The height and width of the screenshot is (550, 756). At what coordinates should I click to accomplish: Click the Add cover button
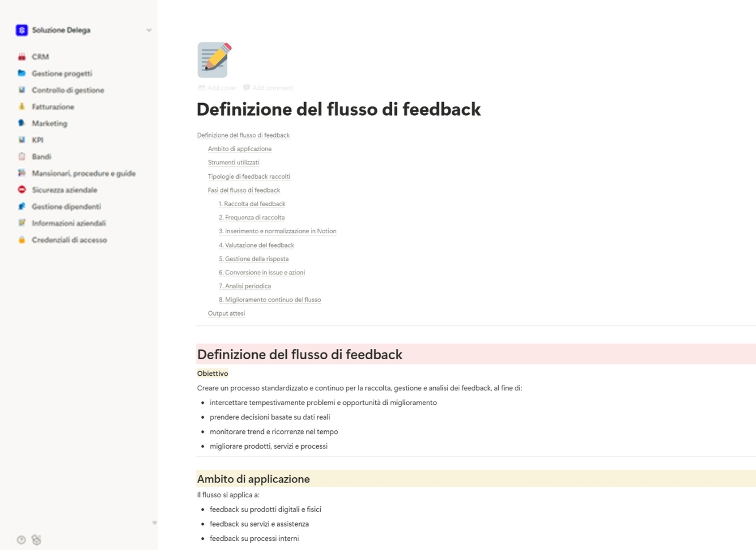click(218, 88)
